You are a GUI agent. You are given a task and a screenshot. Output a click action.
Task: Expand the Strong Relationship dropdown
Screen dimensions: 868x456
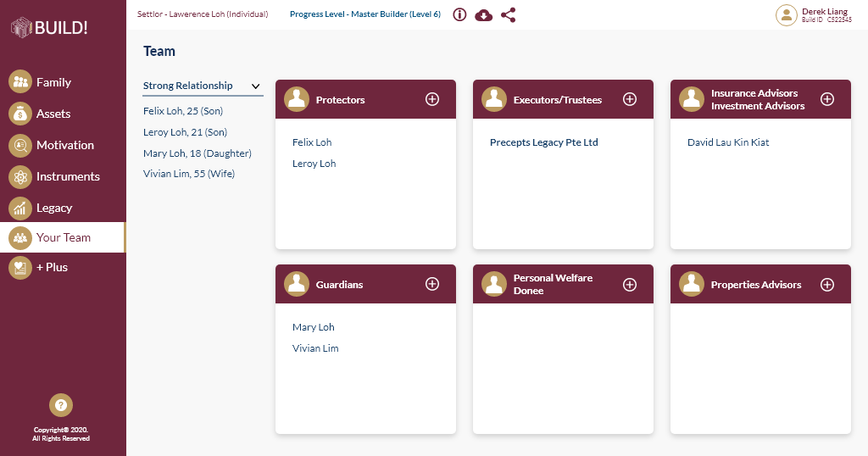(255, 86)
